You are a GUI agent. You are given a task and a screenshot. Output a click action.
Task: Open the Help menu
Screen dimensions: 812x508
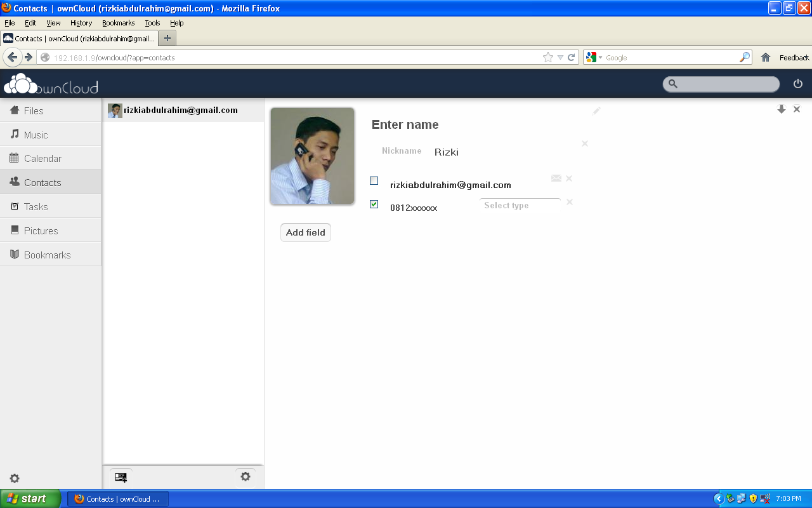click(x=176, y=23)
